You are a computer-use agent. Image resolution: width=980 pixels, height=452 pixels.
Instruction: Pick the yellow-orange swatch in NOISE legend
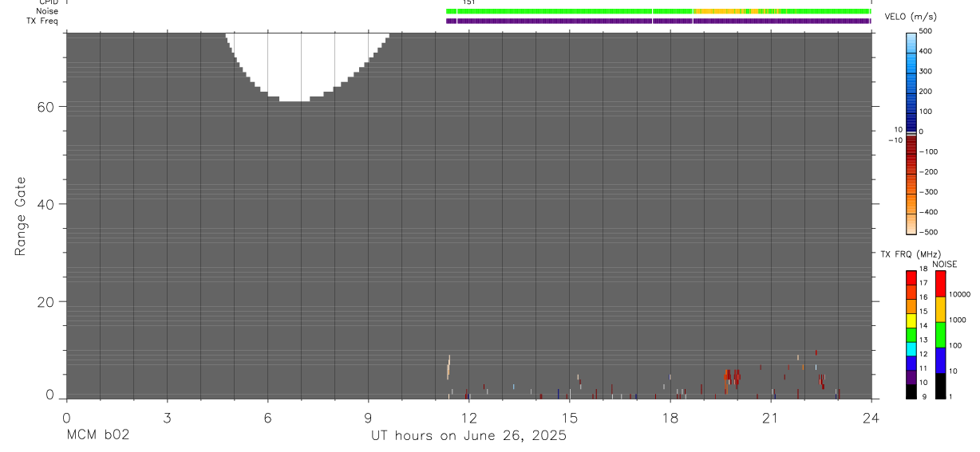point(940,309)
